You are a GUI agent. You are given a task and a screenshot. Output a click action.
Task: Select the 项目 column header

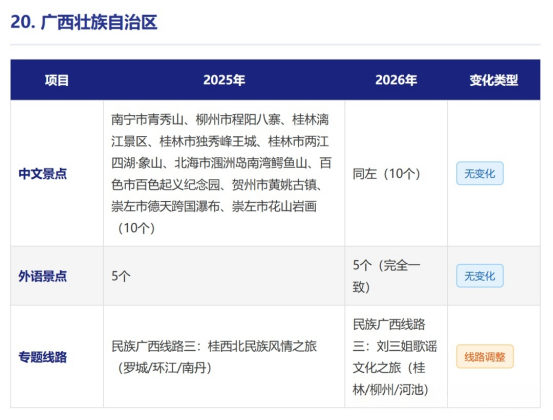[x=57, y=80]
